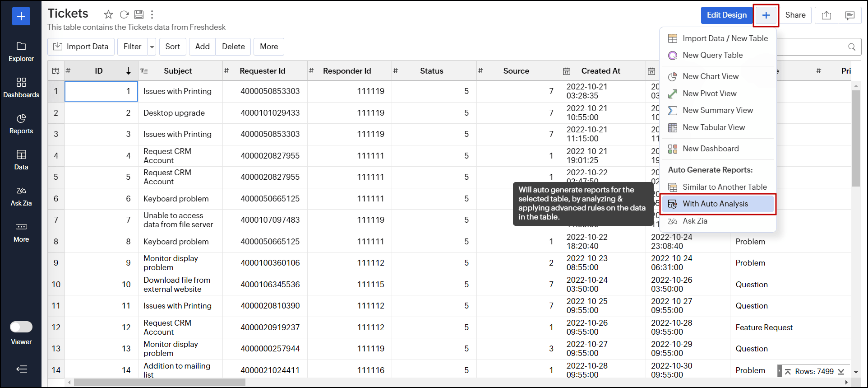Go to Dashboards in sidebar
The image size is (868, 388).
coord(21,88)
